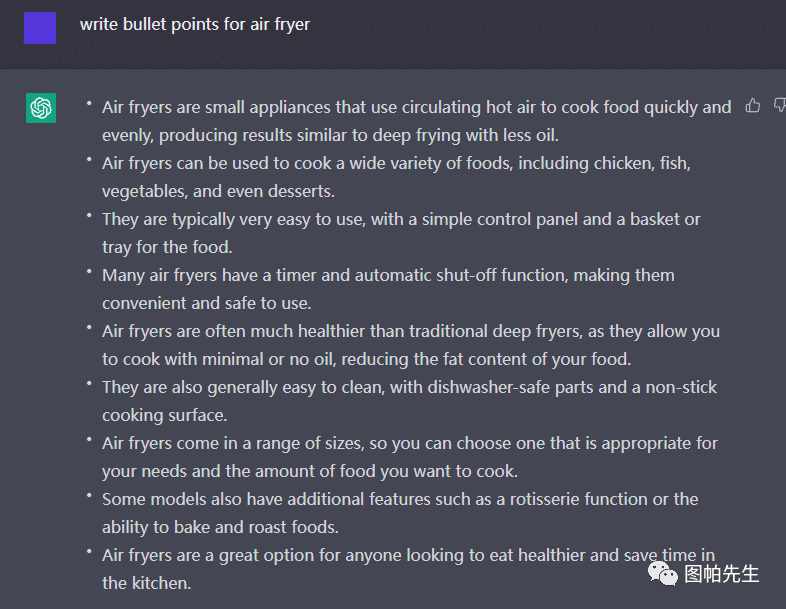Click the WeChat logo watermark
Screen dimensions: 786x609
[x=663, y=573]
